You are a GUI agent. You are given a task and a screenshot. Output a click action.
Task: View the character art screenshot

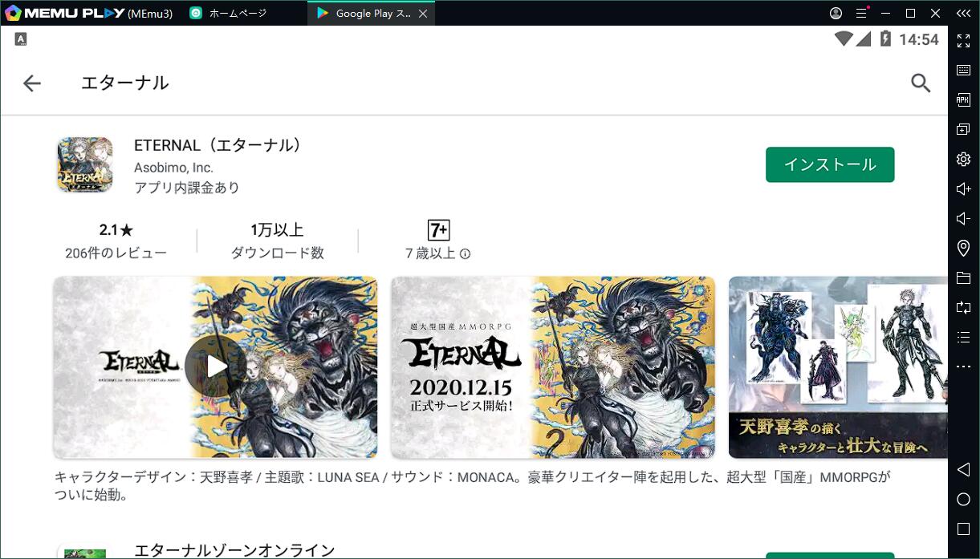click(837, 367)
